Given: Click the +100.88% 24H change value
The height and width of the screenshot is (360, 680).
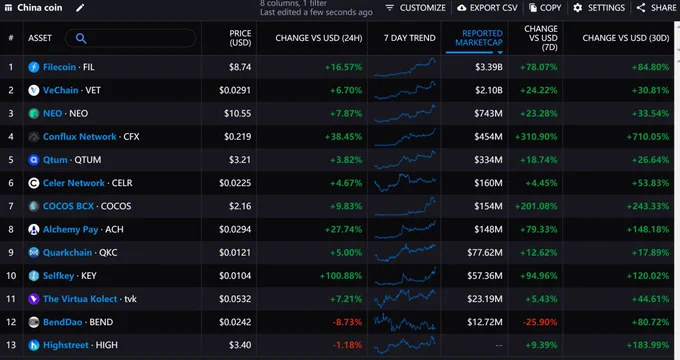Looking at the screenshot, I should pyautogui.click(x=341, y=276).
